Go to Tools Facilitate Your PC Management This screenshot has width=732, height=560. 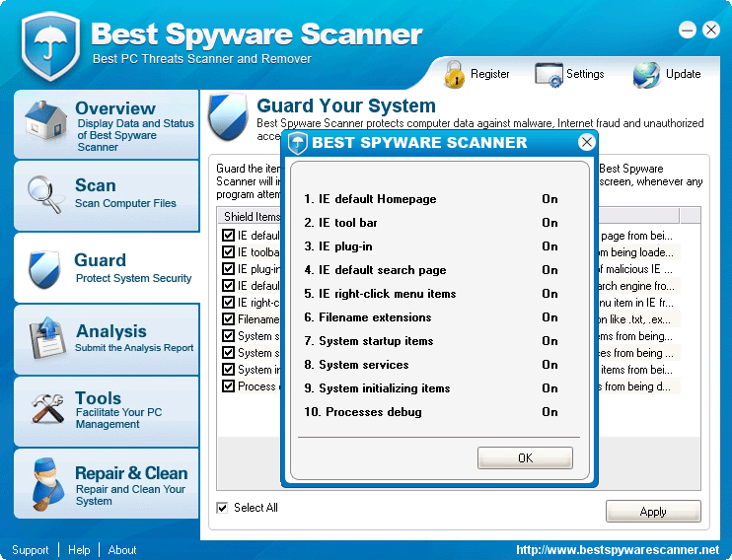pyautogui.click(x=107, y=411)
